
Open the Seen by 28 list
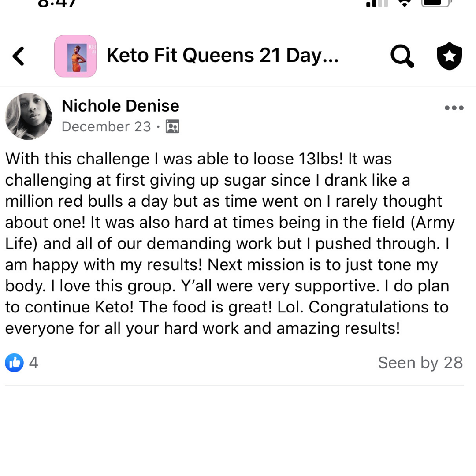click(x=420, y=363)
